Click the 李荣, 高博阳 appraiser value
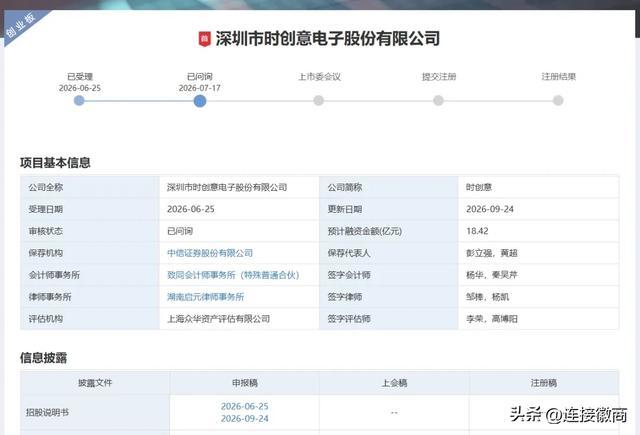The image size is (640, 435). (492, 319)
